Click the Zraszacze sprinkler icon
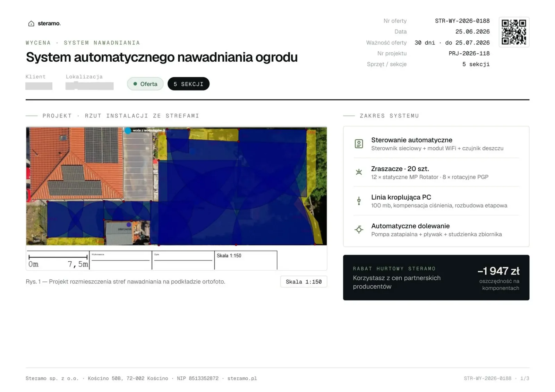This screenshot has height=392, width=555. (359, 172)
